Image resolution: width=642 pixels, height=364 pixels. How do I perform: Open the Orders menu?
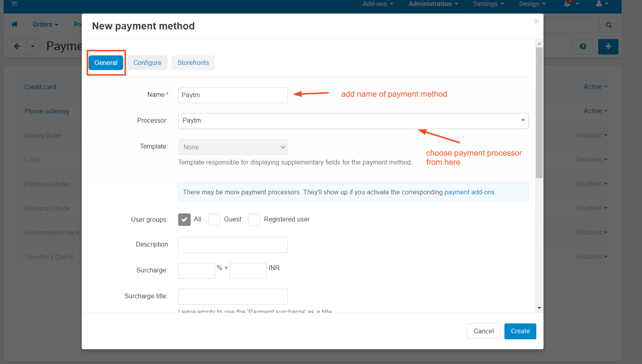45,24
